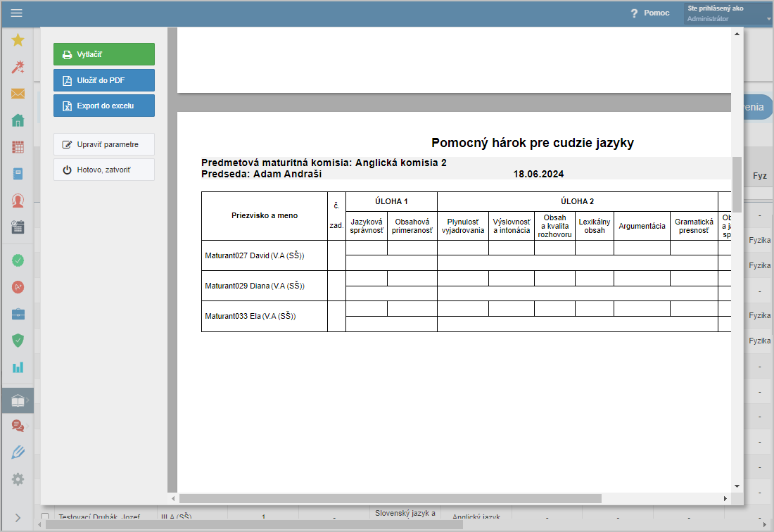The width and height of the screenshot is (774, 532).
Task: Click Maturant029 Diana table row name
Action: coord(255,286)
